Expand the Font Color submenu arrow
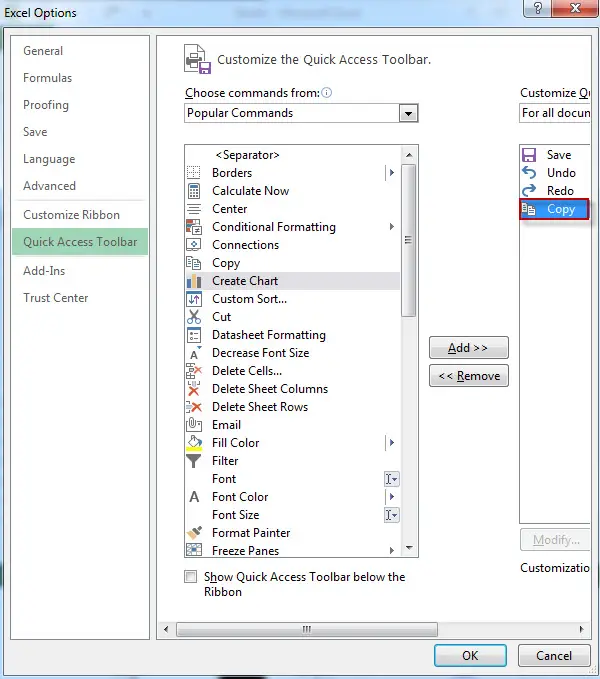This screenshot has height=679, width=600. (391, 497)
